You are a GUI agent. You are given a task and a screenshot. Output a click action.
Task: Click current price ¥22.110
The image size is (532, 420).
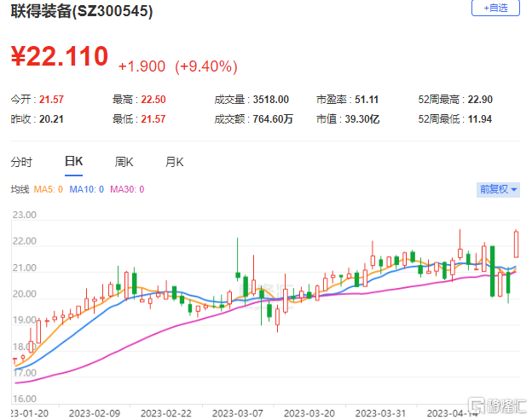[x=60, y=56]
